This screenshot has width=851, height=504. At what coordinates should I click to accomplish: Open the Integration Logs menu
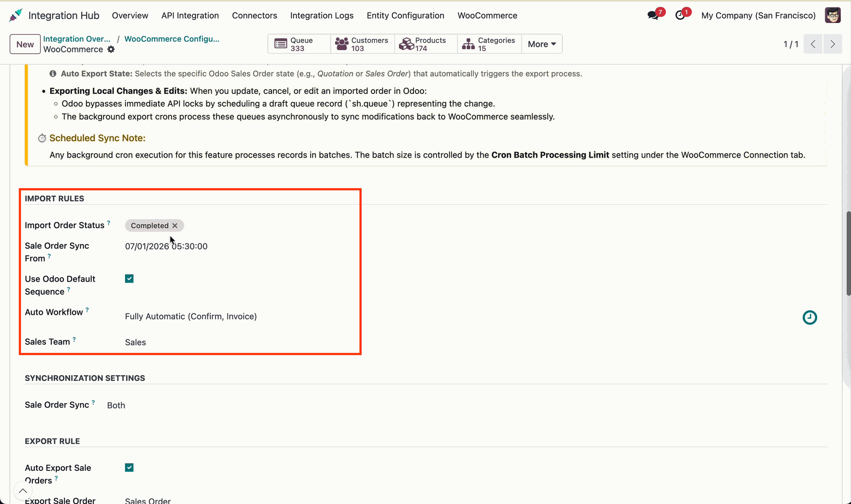322,16
